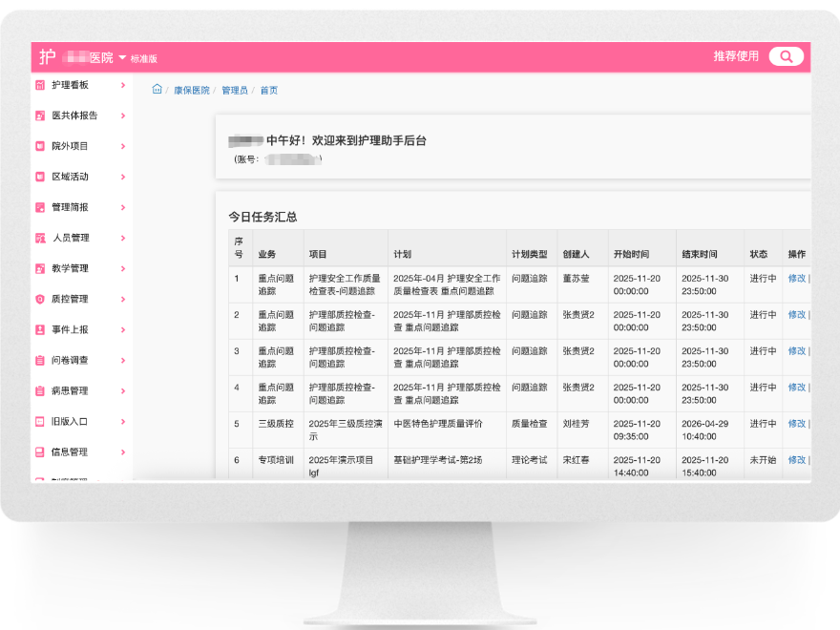Click the 事件上报 sidebar icon
Viewport: 840px width, 630px height.
coord(40,329)
